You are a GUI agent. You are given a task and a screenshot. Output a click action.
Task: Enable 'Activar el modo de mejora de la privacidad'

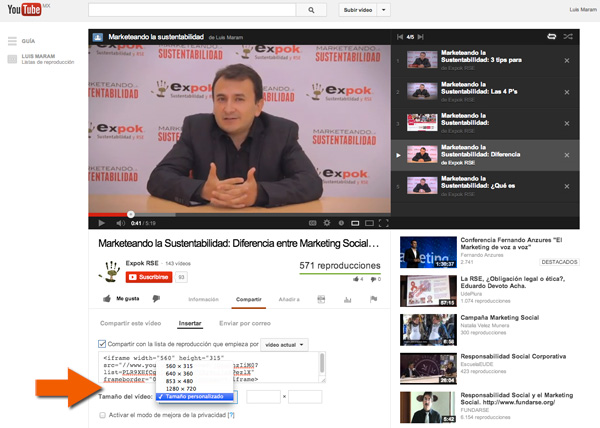coord(101,414)
